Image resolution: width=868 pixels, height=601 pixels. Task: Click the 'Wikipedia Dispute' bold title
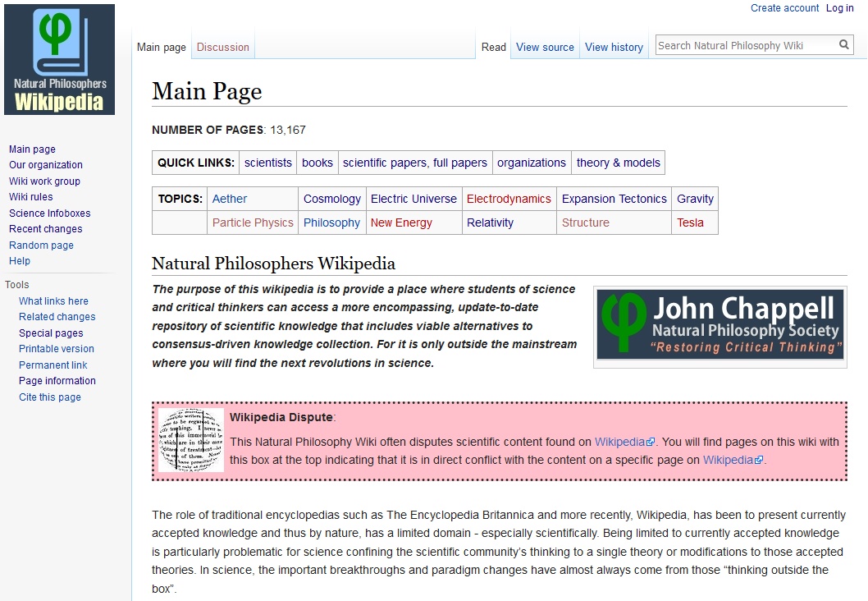click(x=281, y=417)
